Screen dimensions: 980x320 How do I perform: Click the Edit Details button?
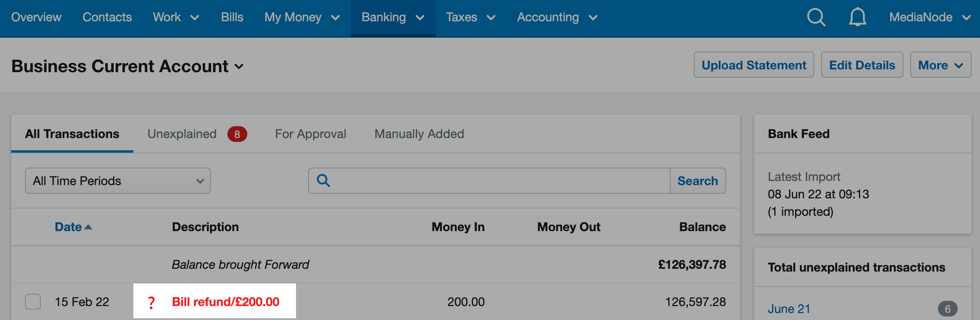862,65
